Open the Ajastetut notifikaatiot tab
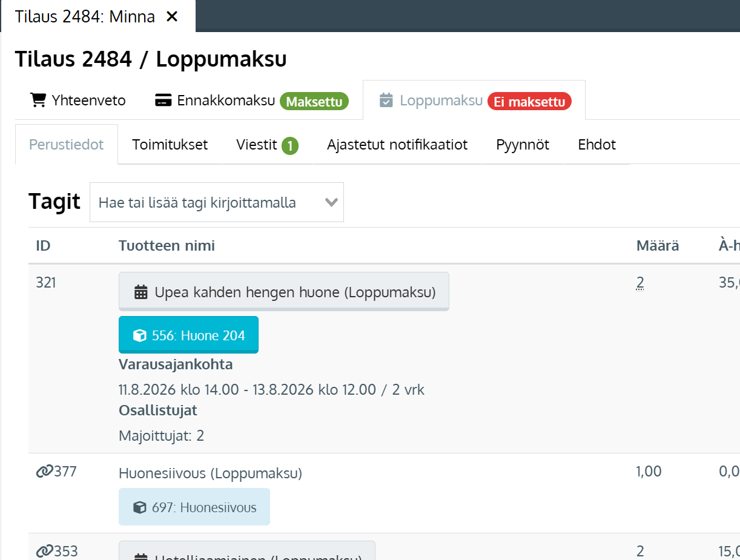 click(x=397, y=145)
